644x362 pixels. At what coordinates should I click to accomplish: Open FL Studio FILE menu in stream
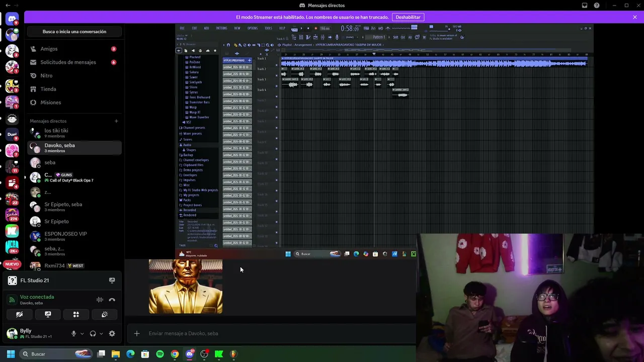[x=182, y=28]
